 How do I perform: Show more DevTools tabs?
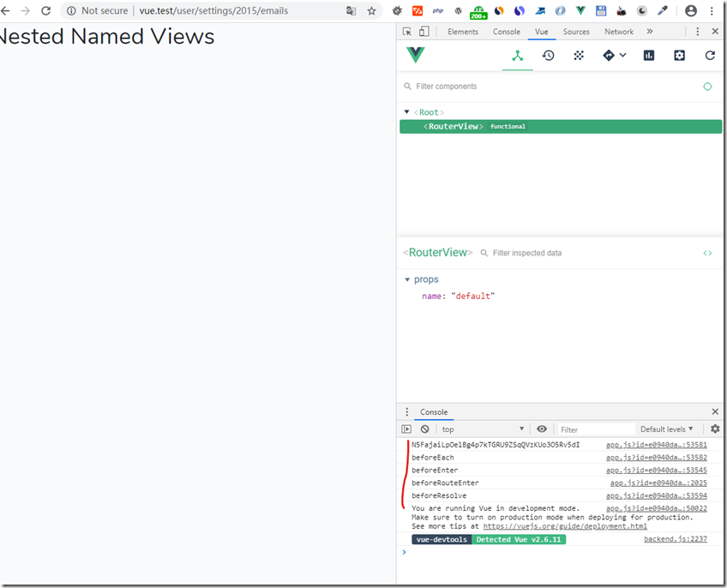tap(650, 32)
